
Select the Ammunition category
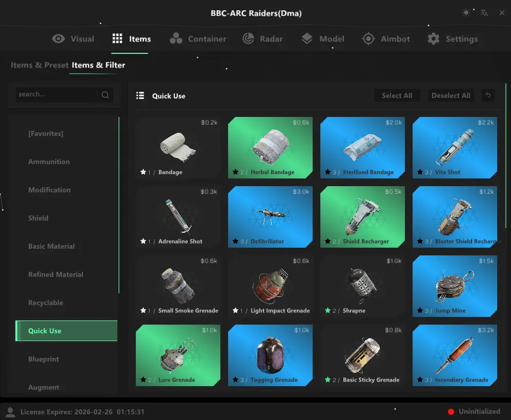[x=49, y=162]
